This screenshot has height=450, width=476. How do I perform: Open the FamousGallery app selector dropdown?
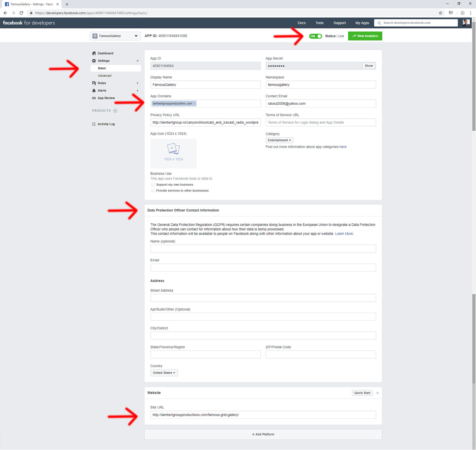[115, 36]
